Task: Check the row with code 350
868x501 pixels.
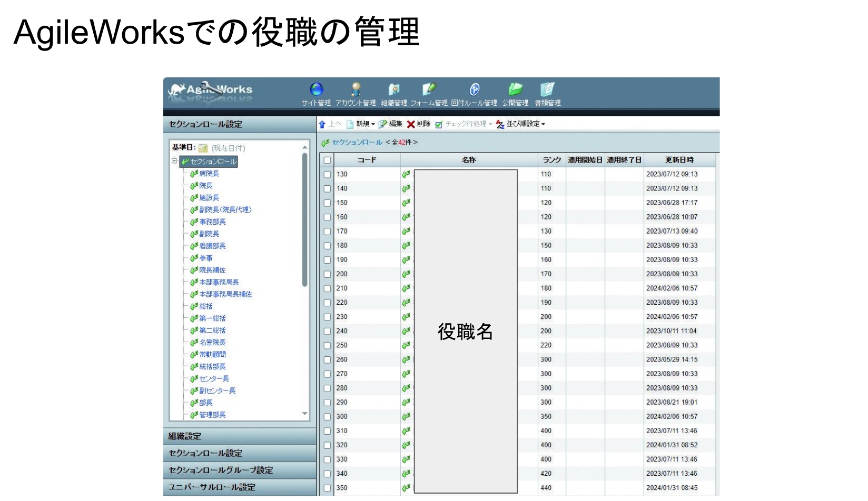Action: (327, 488)
